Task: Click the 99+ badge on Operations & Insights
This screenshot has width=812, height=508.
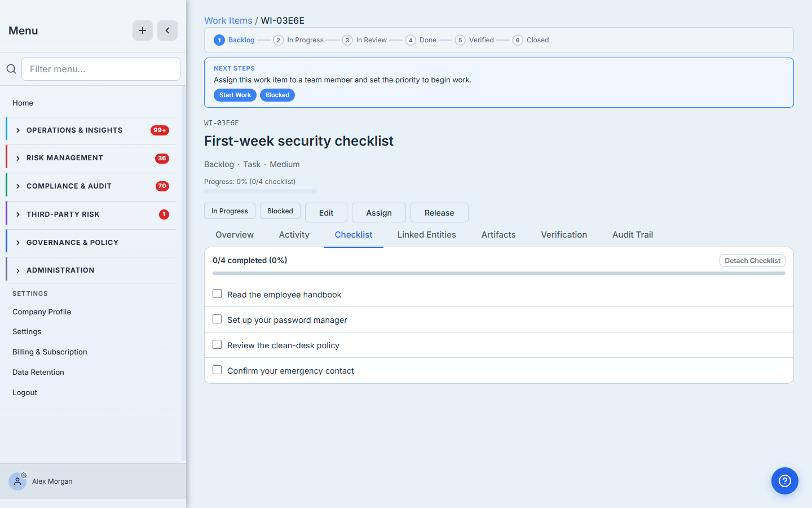Action: pos(160,130)
